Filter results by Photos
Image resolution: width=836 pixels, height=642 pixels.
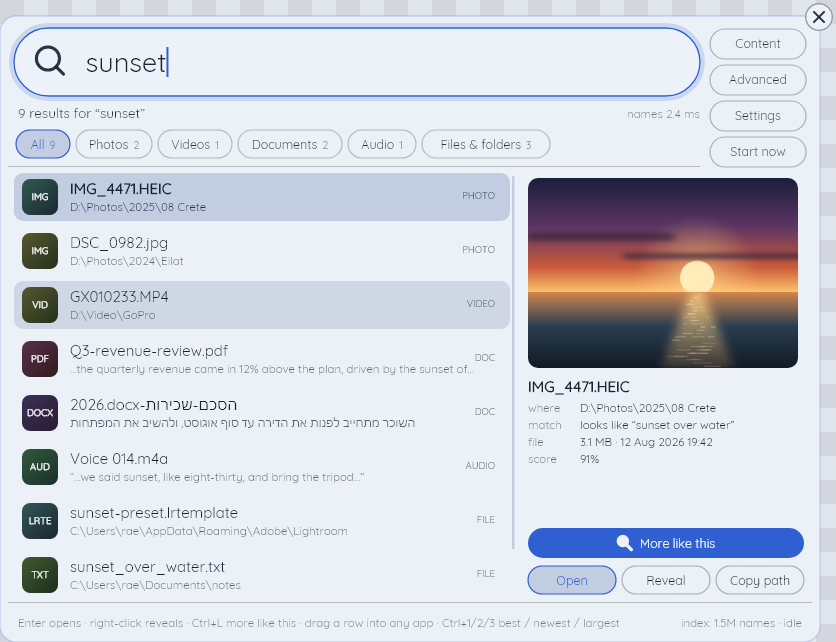tap(114, 144)
